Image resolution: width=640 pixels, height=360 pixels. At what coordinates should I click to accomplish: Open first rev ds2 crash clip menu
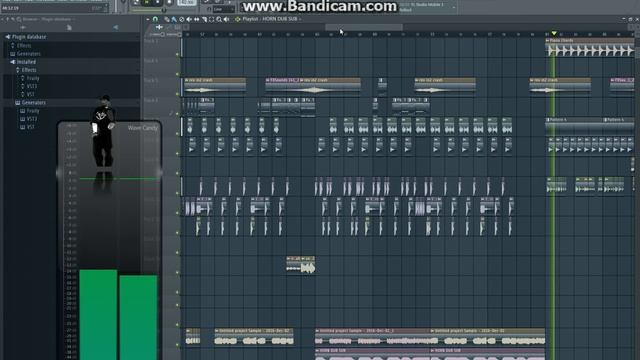(187, 80)
